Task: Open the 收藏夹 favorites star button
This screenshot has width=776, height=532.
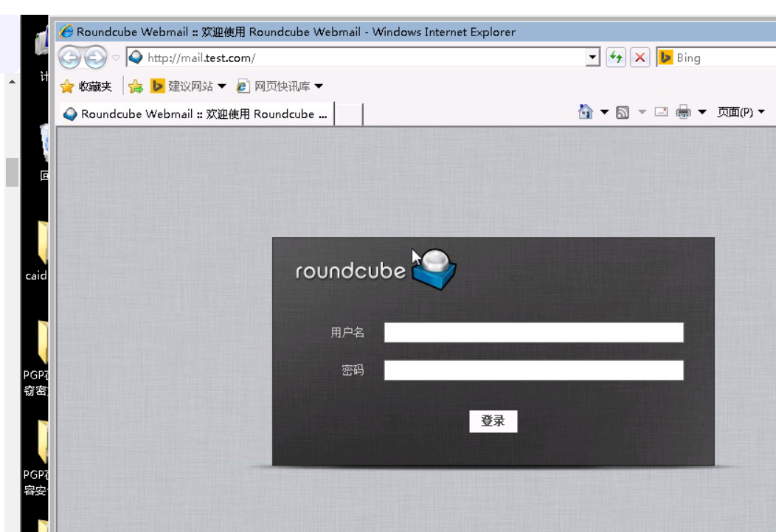Action: pyautogui.click(x=86, y=86)
